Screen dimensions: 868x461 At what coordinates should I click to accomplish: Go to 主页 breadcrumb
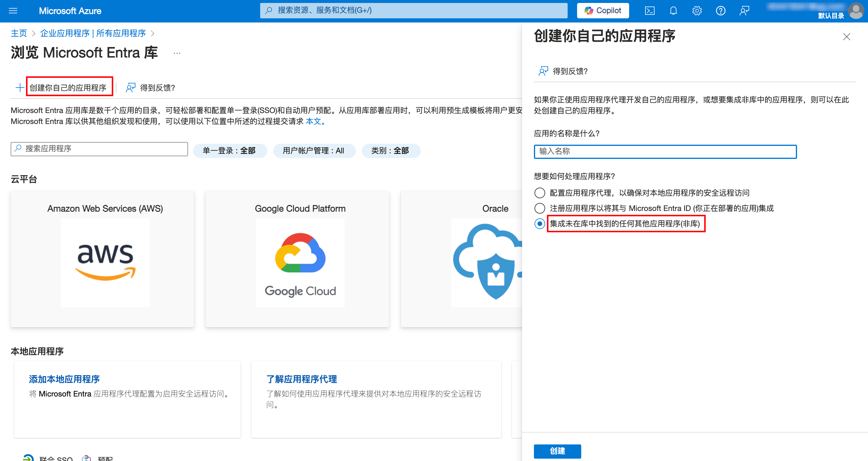pyautogui.click(x=19, y=33)
